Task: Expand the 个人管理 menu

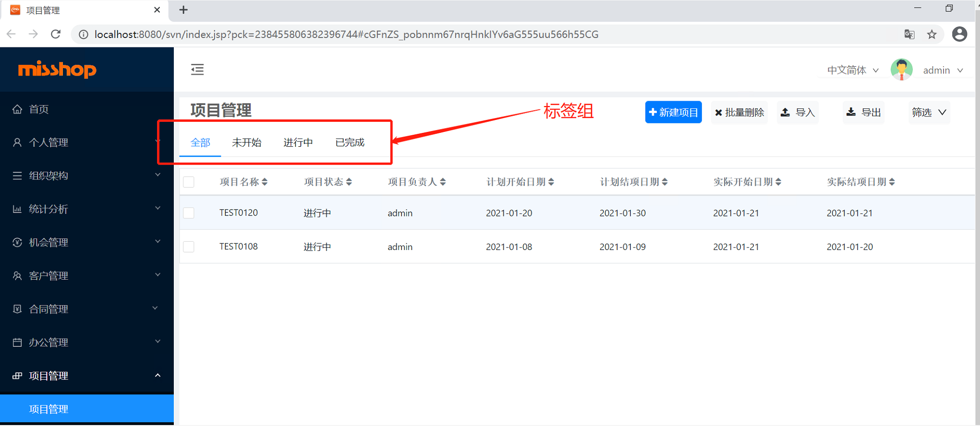Action: pyautogui.click(x=157, y=142)
